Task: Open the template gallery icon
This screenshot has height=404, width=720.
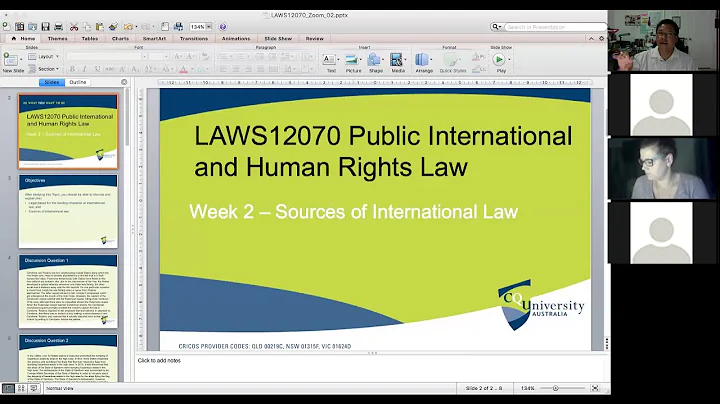Action: coord(19,27)
